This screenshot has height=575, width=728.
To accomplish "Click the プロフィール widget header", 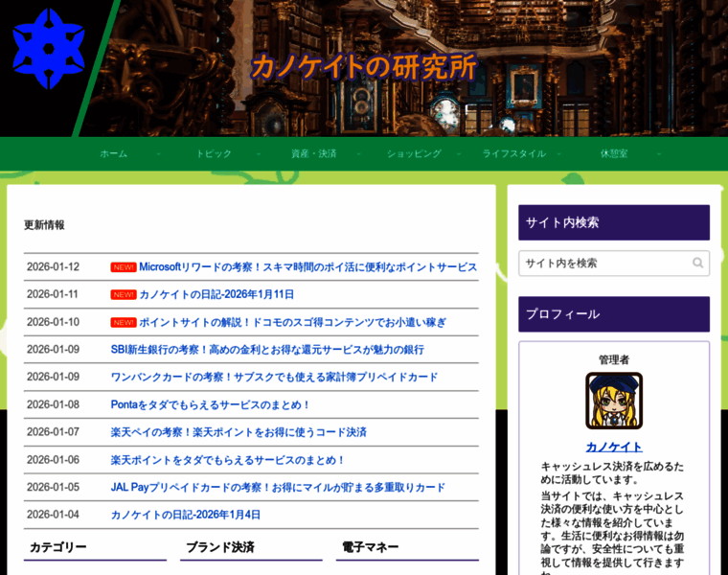I will (x=614, y=314).
